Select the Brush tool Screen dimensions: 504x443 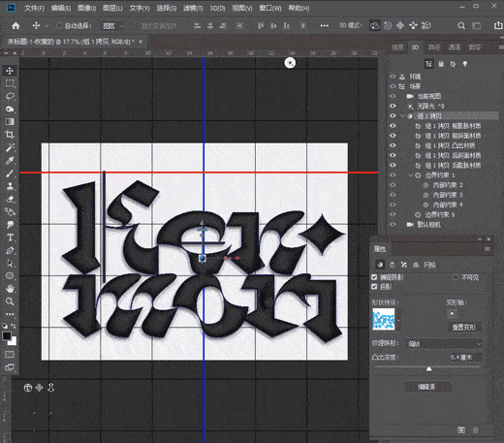pyautogui.click(x=10, y=174)
